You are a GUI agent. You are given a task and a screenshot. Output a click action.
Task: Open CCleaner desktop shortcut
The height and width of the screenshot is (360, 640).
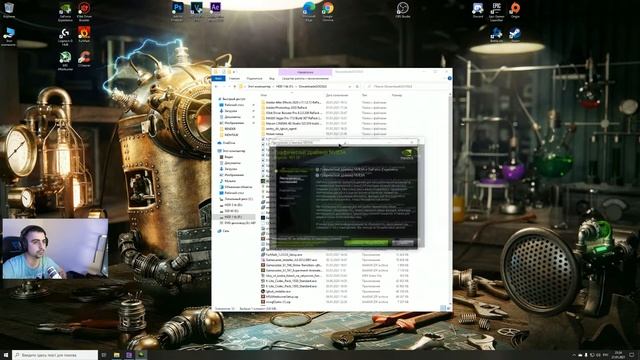pos(84,59)
